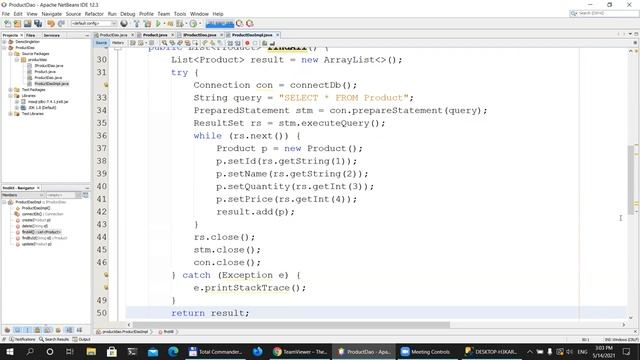Open the Notifications status item

click(22, 340)
